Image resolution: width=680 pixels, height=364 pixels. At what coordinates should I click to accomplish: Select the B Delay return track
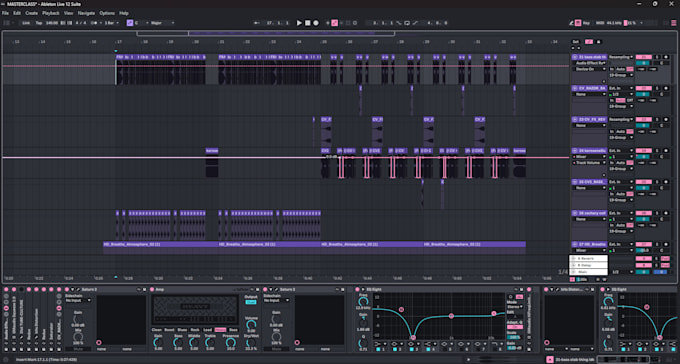588,265
